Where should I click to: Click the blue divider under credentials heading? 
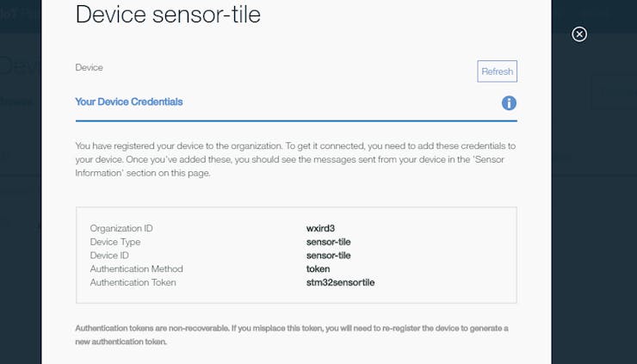(x=296, y=120)
